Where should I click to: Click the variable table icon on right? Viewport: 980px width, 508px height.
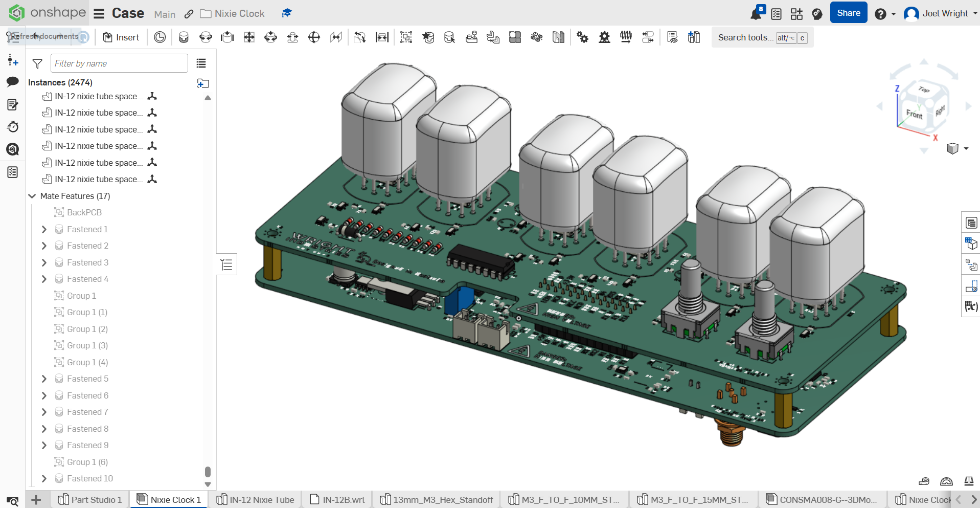(971, 306)
